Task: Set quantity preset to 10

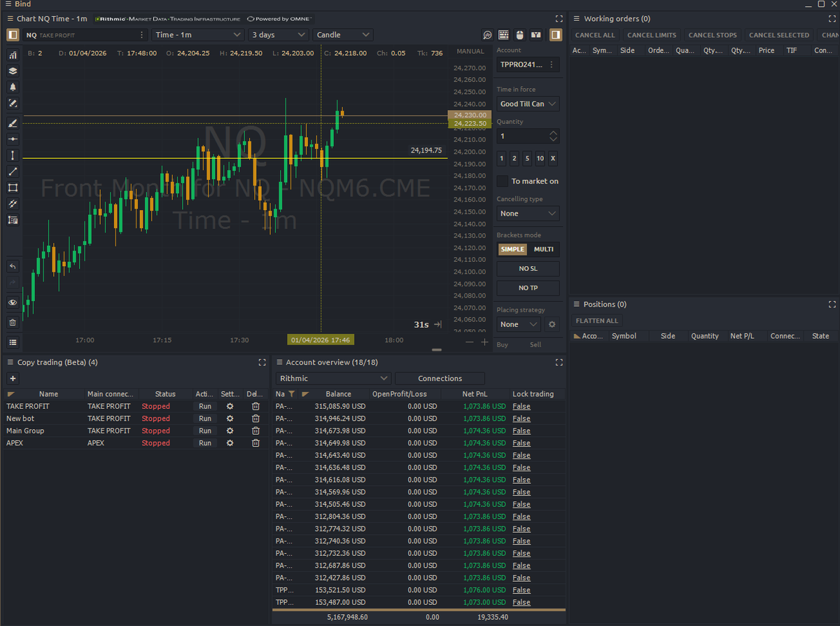Action: click(x=540, y=158)
